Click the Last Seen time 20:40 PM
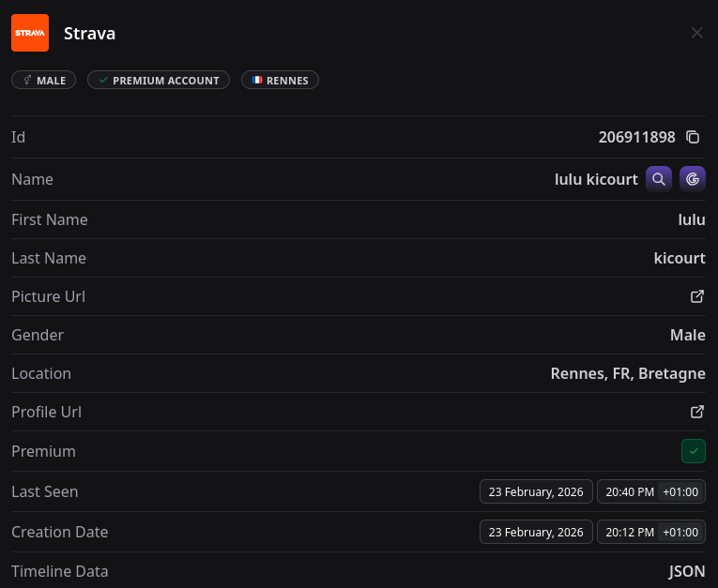Image resolution: width=718 pixels, height=588 pixels. coord(630,491)
